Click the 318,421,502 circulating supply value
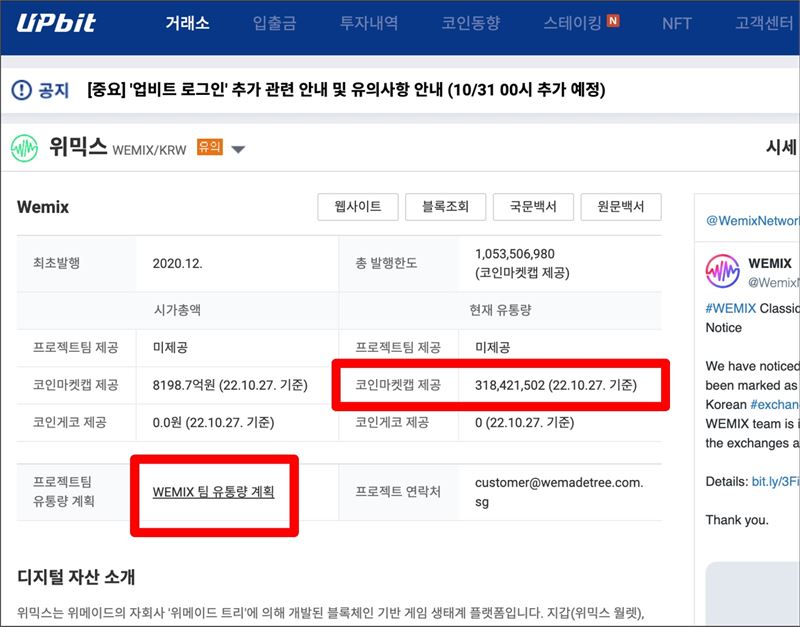 click(556, 385)
